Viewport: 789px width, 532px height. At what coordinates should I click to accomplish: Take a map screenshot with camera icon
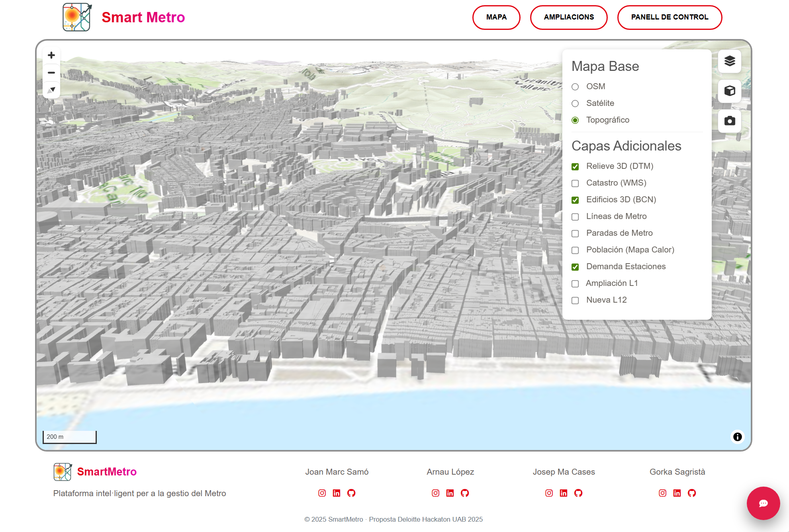coord(729,121)
